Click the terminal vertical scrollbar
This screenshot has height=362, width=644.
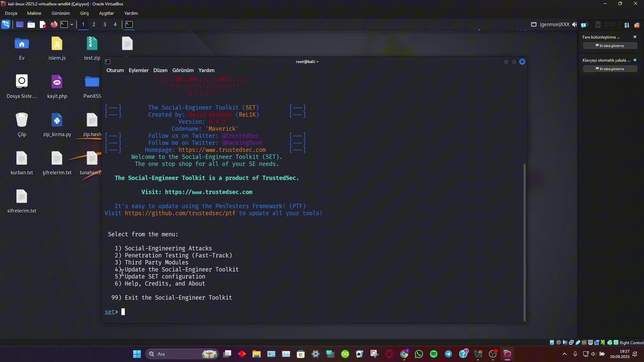(x=525, y=241)
